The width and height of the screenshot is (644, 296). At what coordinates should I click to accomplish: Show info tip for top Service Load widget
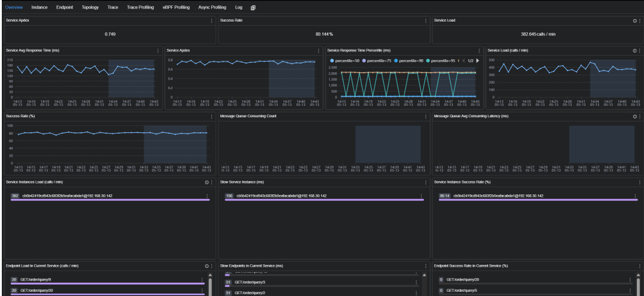pos(635,20)
